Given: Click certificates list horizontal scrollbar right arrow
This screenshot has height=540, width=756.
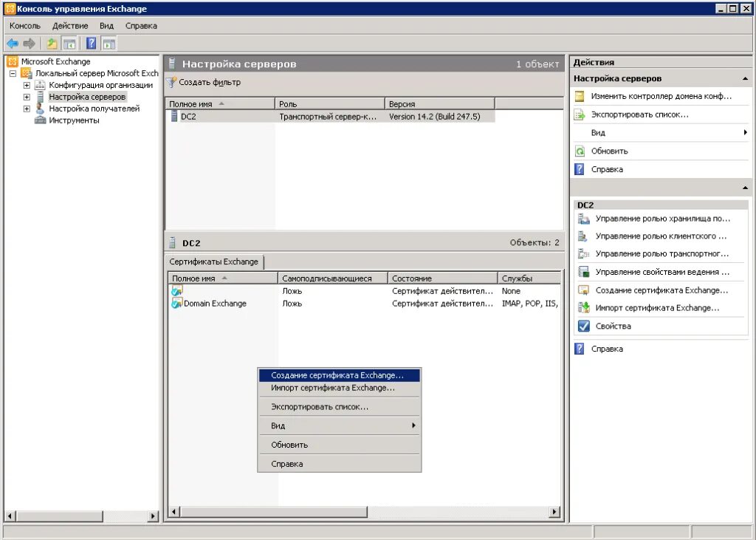Looking at the screenshot, I should coord(554,511).
